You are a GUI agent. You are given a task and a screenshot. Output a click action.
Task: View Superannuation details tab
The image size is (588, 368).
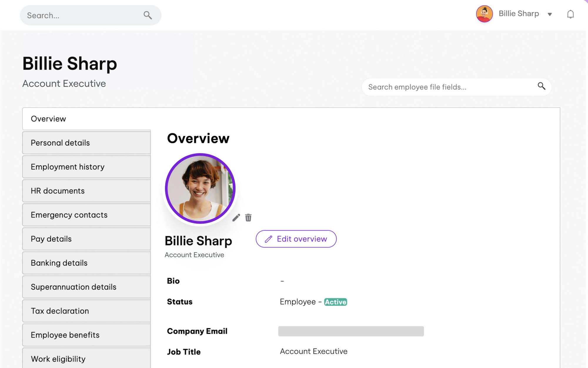86,287
